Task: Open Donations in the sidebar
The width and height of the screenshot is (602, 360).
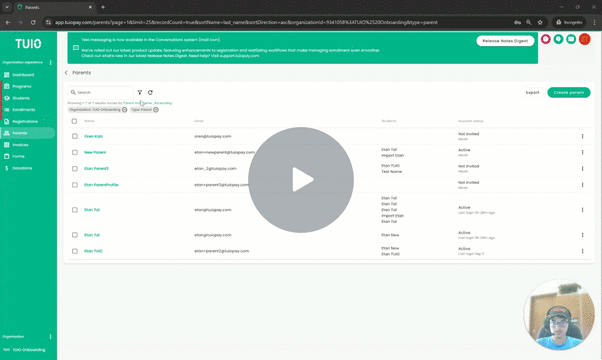Action: pyautogui.click(x=22, y=168)
